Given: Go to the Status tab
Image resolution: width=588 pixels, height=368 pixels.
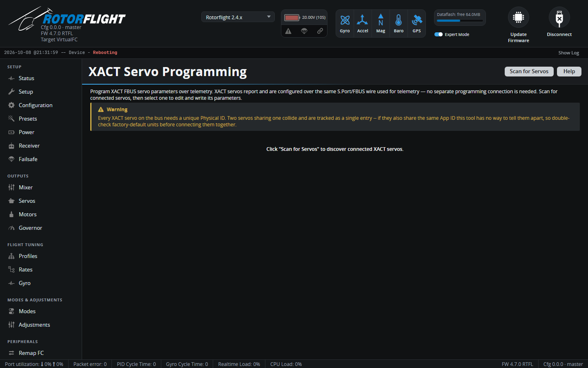Looking at the screenshot, I should coord(41,78).
